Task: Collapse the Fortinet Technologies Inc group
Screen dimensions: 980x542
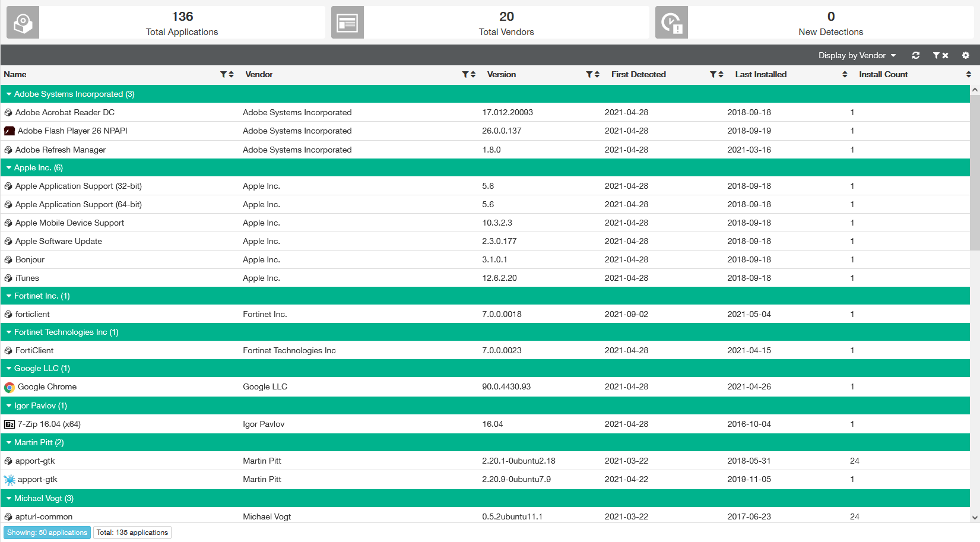Action: pyautogui.click(x=9, y=332)
